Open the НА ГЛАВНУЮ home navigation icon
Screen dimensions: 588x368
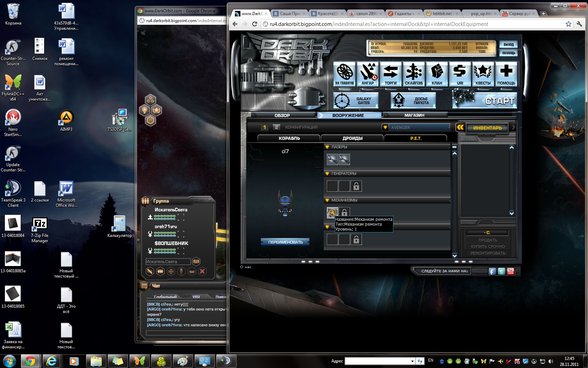pos(344,74)
